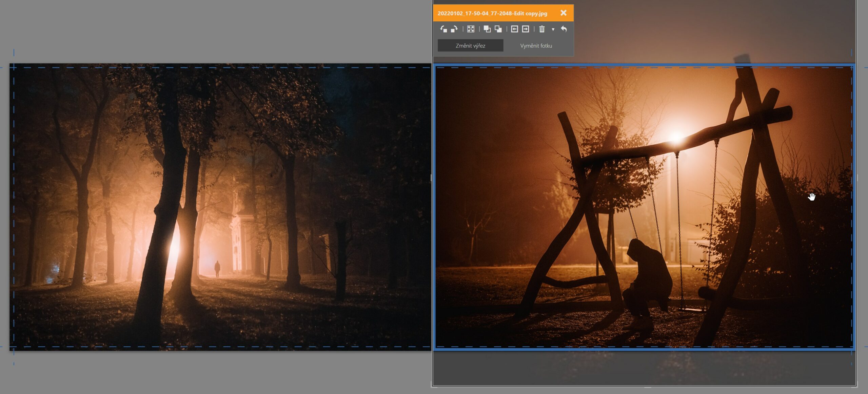Screen dimensions: 868x394
Task: Click the cropped photo overflow below right frame
Action: pos(644,368)
